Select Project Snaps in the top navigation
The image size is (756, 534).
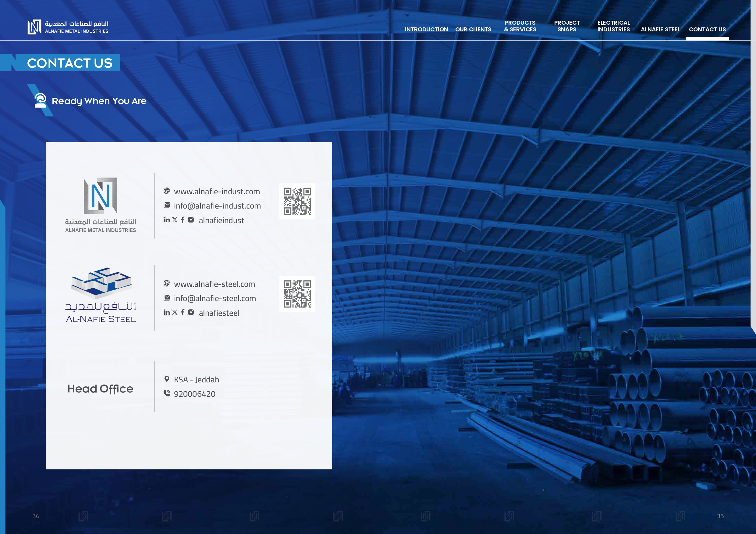(567, 26)
